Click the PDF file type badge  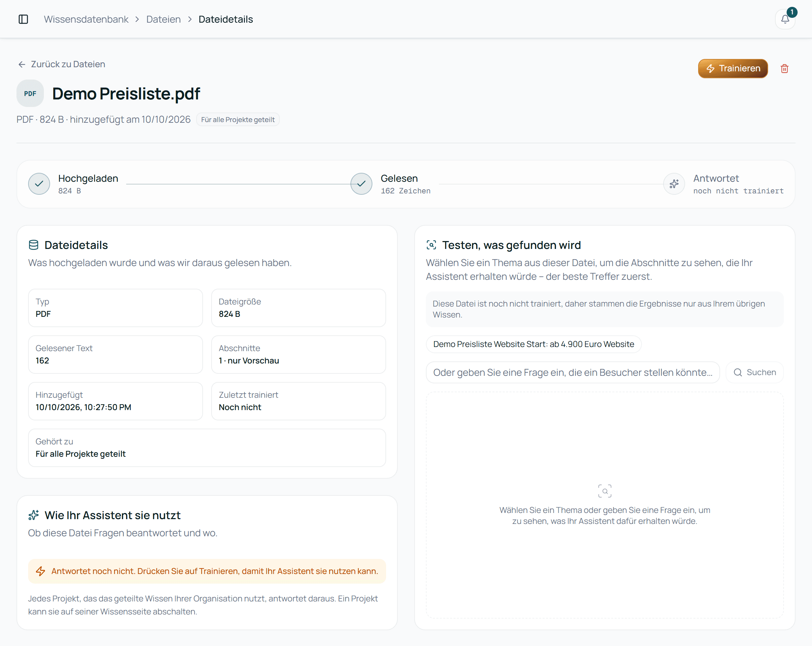(x=30, y=93)
